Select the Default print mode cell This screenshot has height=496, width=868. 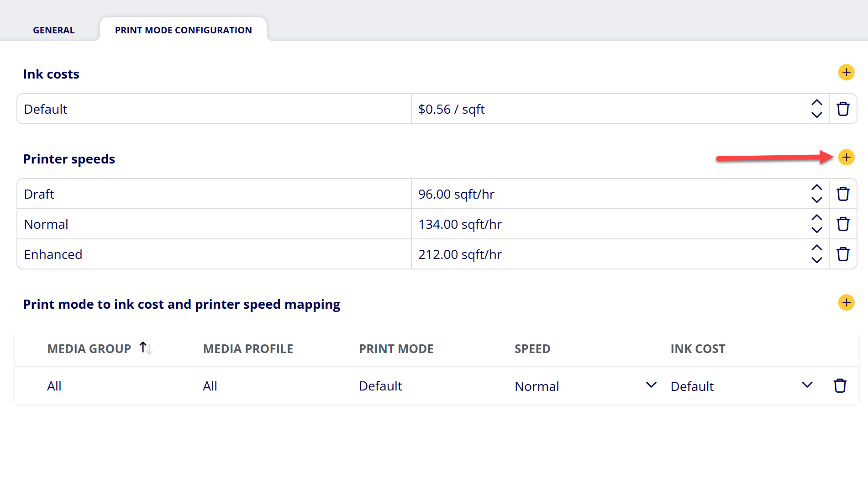pos(380,386)
